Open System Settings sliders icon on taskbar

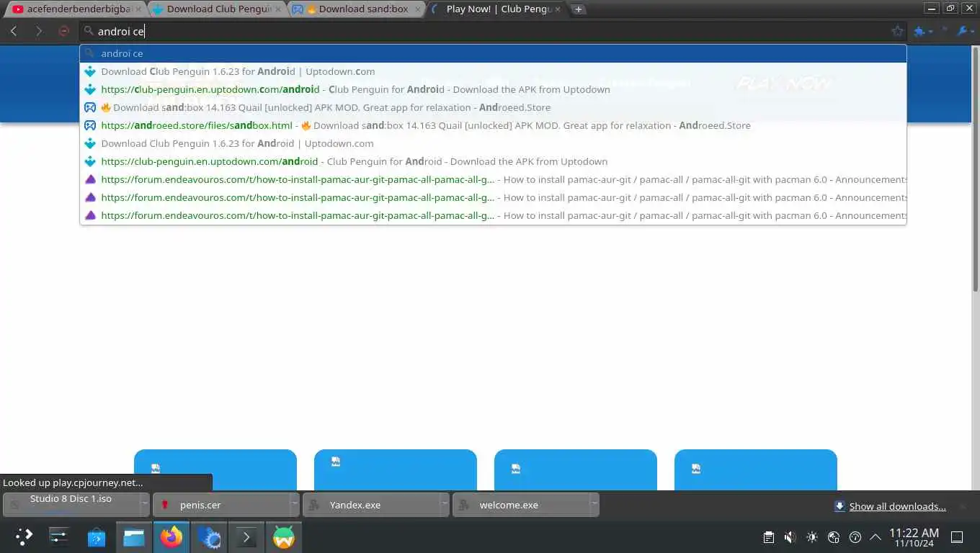coord(59,536)
